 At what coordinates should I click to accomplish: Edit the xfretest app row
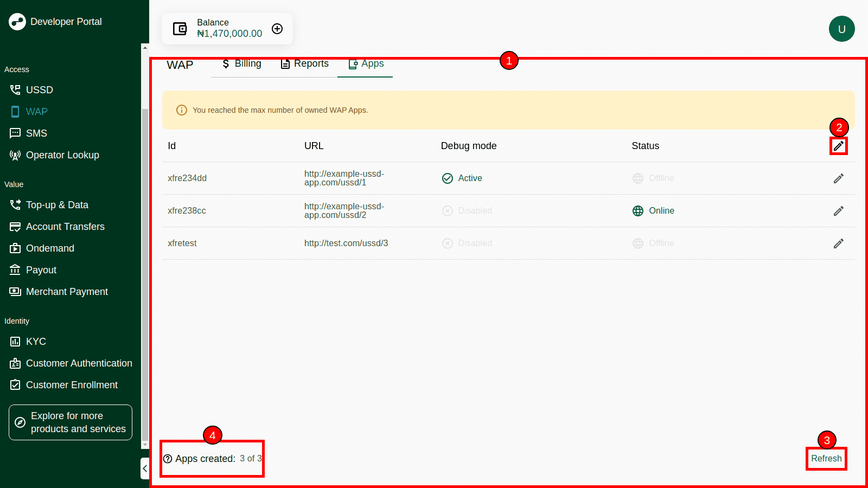pyautogui.click(x=838, y=243)
